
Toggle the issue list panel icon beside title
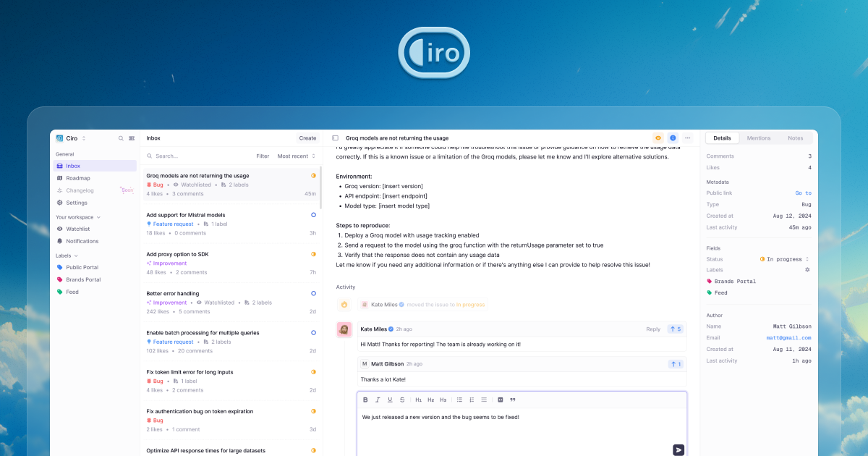tap(335, 138)
